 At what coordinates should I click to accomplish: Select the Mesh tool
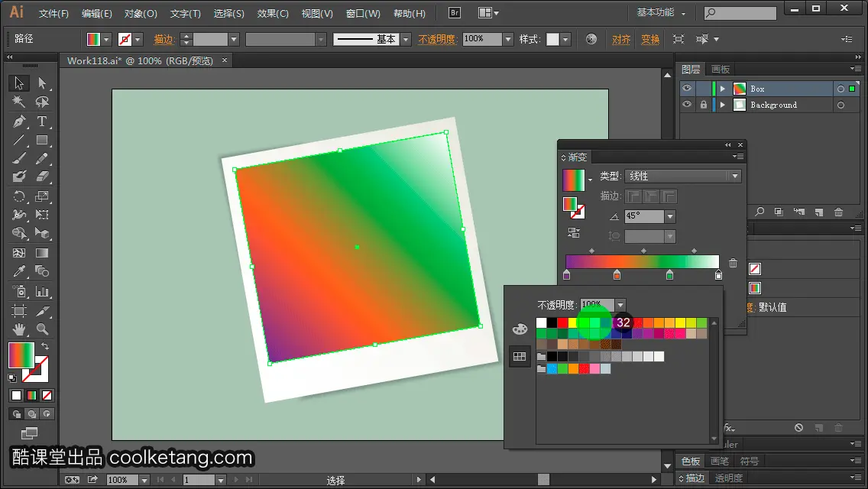pos(19,253)
